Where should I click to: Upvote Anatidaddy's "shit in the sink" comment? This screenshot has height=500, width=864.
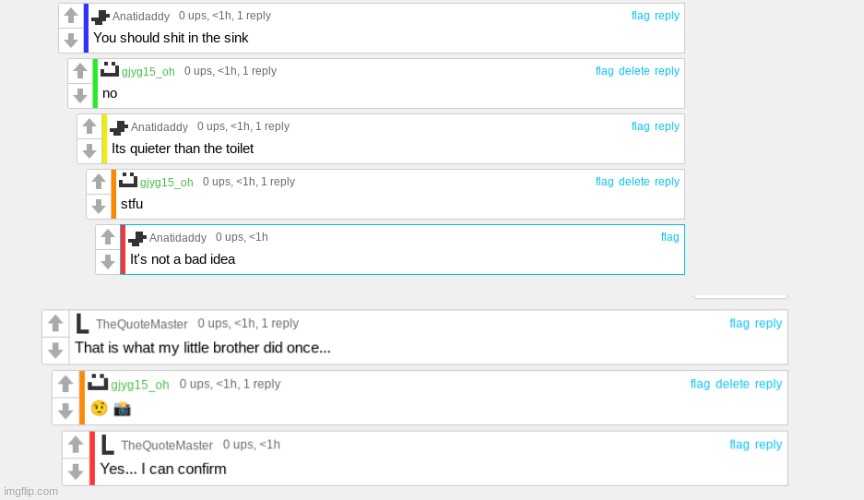71,15
